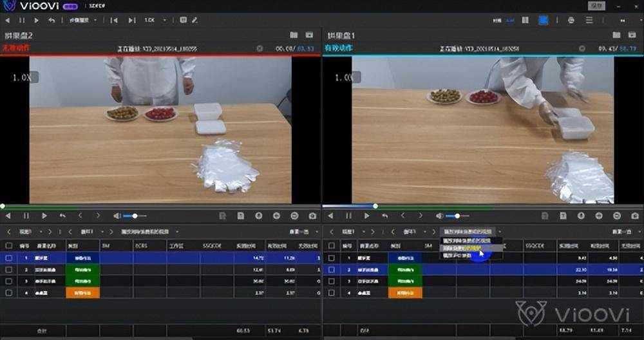Click the 1.0X speed badge on the left video
The height and width of the screenshot is (340, 644).
point(25,77)
